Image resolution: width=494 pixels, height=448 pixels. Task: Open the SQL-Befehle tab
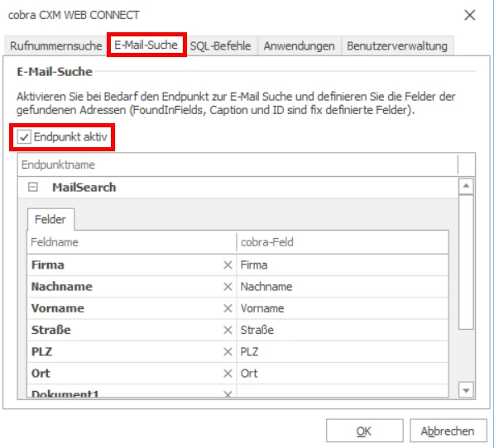point(221,46)
